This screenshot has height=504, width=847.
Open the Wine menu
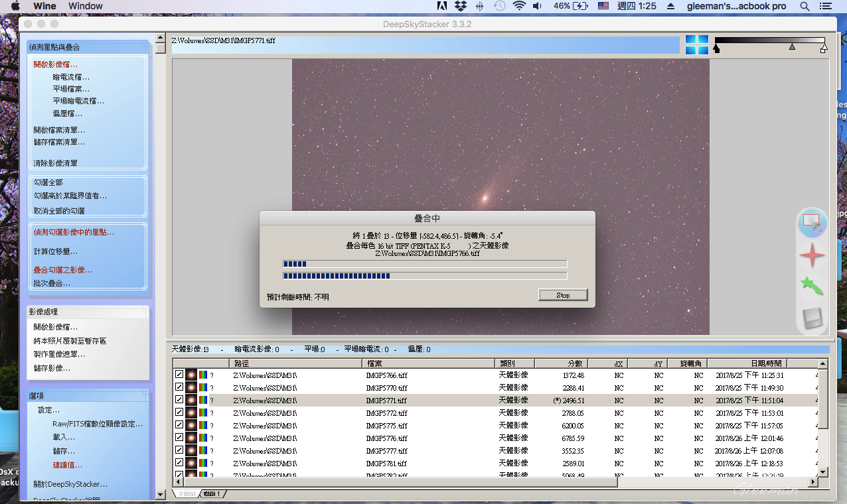click(x=44, y=6)
